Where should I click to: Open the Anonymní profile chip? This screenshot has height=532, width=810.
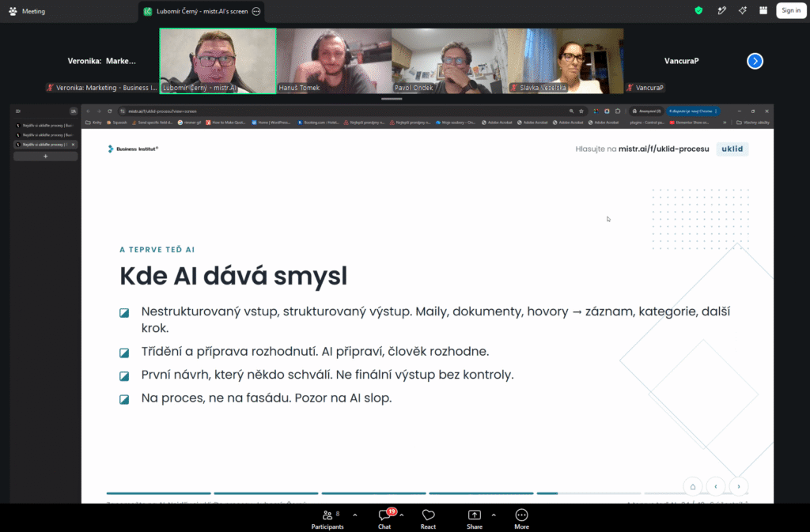pos(646,111)
